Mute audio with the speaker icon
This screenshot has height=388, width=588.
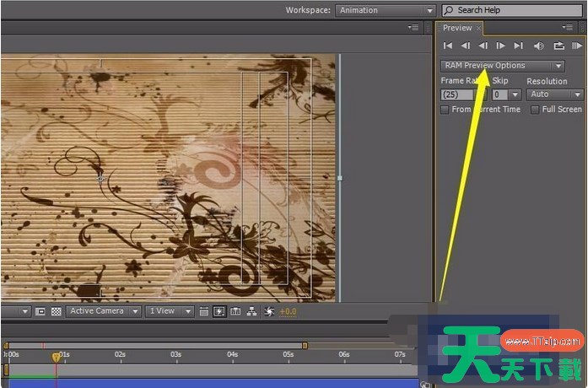click(x=539, y=46)
